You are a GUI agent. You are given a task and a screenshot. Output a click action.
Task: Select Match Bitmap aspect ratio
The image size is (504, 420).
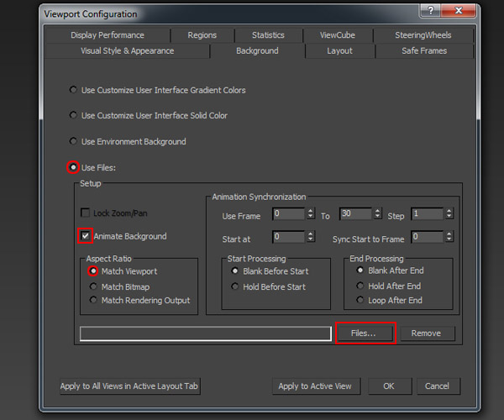point(93,286)
